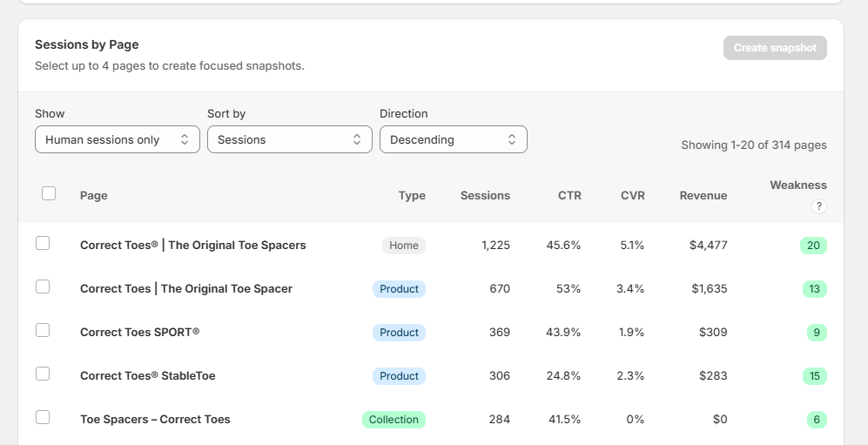The image size is (868, 445).
Task: Open the Correct Toes® StableToe page
Action: pos(148,376)
